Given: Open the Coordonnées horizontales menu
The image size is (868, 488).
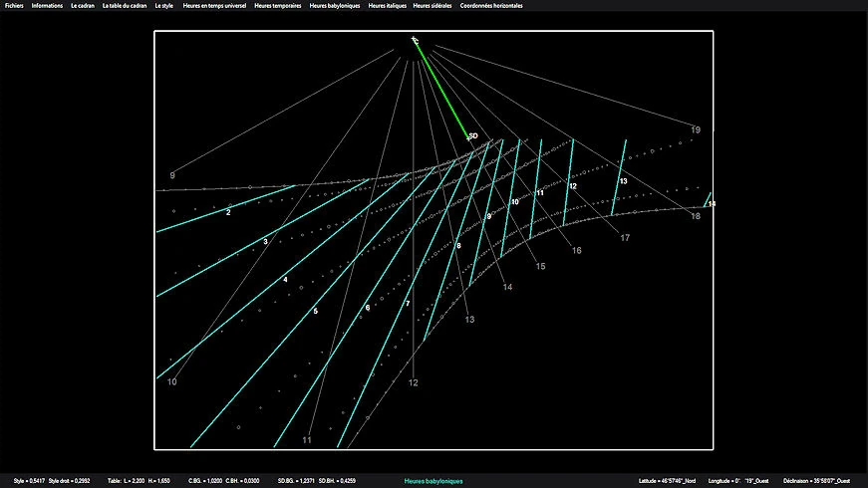Looking at the screenshot, I should click(491, 6).
